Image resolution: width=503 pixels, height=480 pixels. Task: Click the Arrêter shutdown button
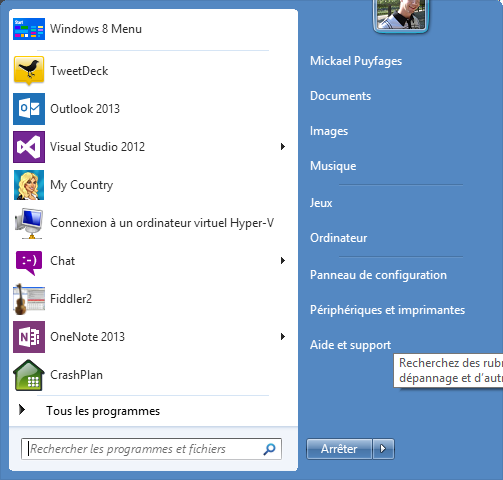(339, 449)
